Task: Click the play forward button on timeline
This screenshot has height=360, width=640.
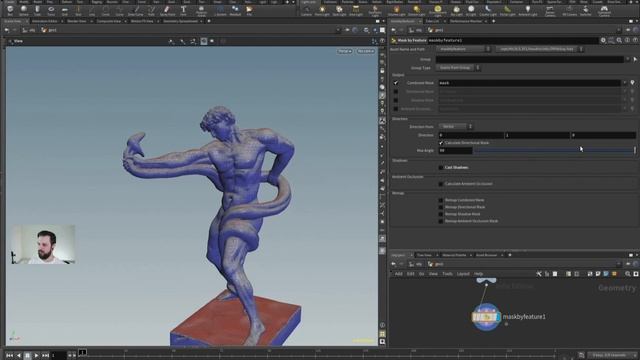Action: [36, 356]
